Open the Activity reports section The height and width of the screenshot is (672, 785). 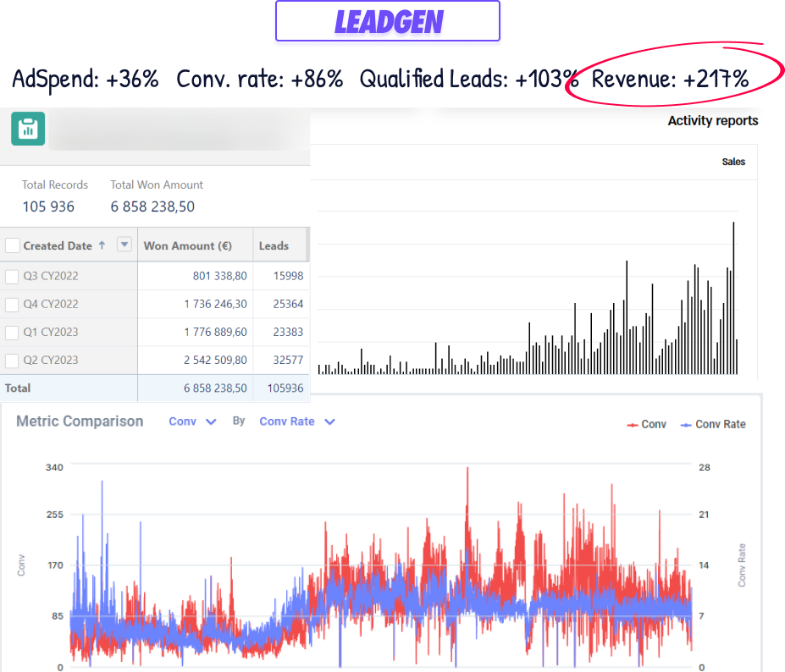click(712, 121)
